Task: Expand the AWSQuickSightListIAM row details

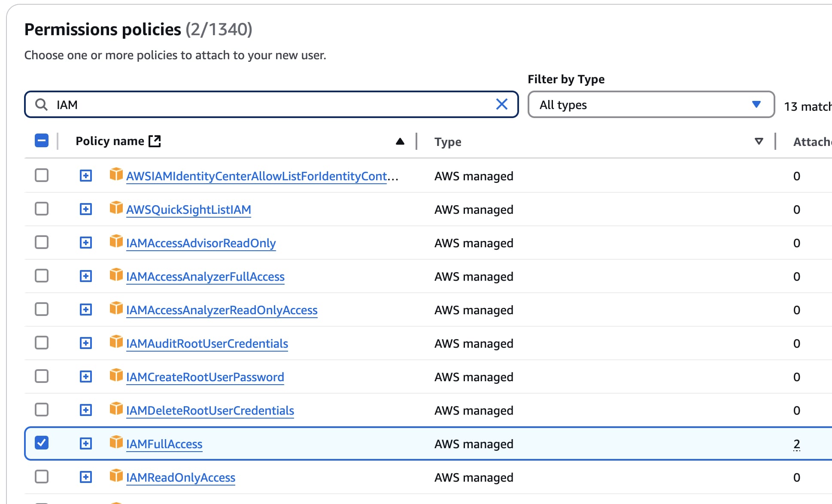Action: [x=86, y=209]
